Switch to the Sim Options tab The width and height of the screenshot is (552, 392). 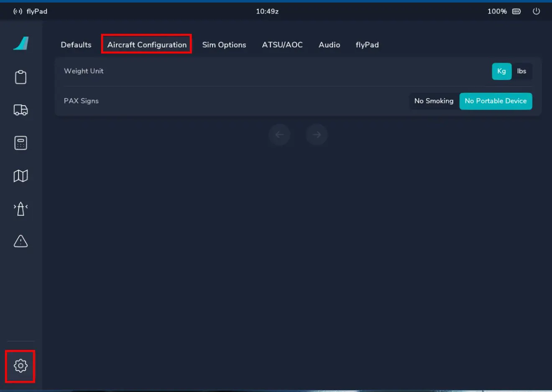[224, 45]
